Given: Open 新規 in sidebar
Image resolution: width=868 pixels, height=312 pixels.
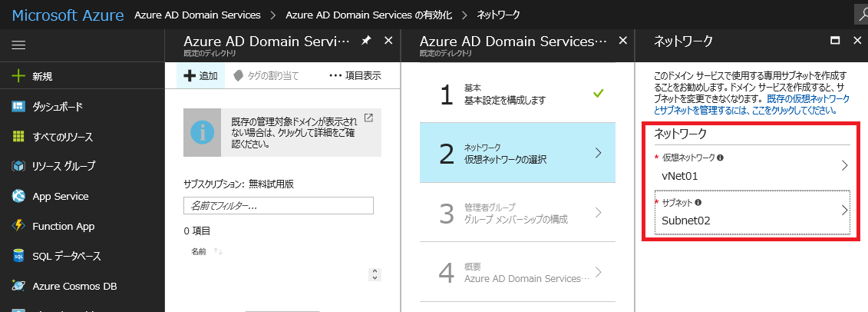Looking at the screenshot, I should [82, 77].
